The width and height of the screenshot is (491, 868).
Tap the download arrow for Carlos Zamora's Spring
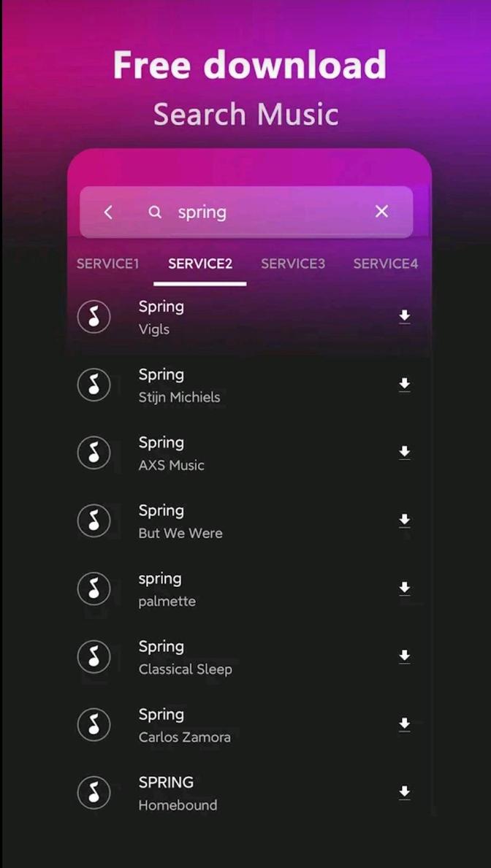pos(405,724)
